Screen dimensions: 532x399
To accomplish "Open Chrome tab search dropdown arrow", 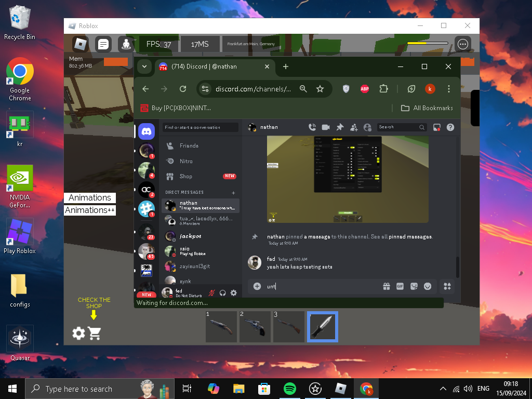I will (x=144, y=66).
